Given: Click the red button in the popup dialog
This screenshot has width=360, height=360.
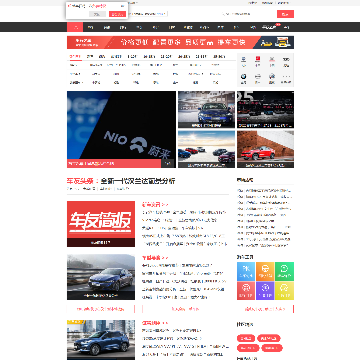Looking at the screenshot, I should click(117, 14).
